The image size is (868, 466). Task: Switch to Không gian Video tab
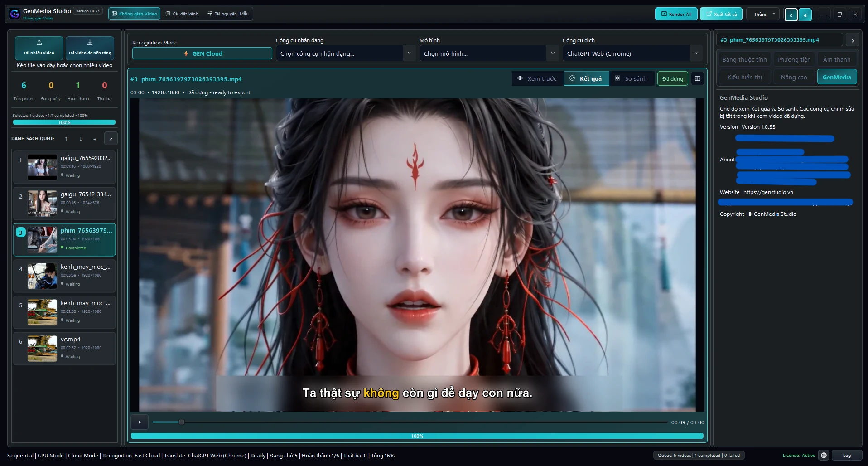tap(134, 14)
